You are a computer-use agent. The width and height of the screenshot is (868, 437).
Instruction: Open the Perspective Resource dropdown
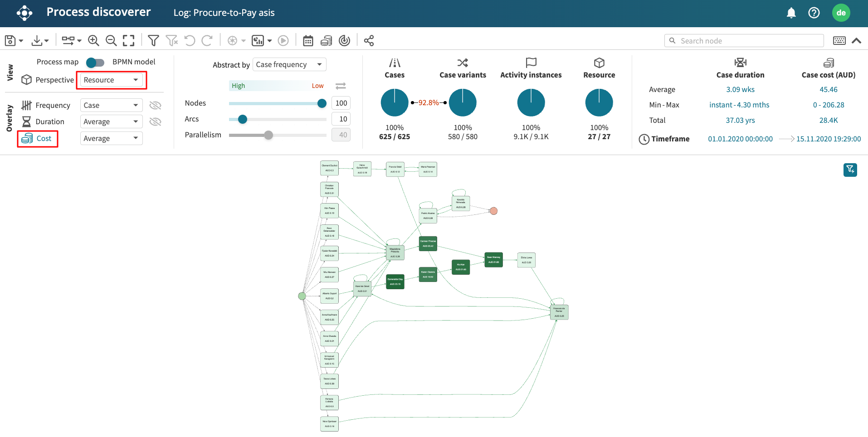click(x=111, y=80)
